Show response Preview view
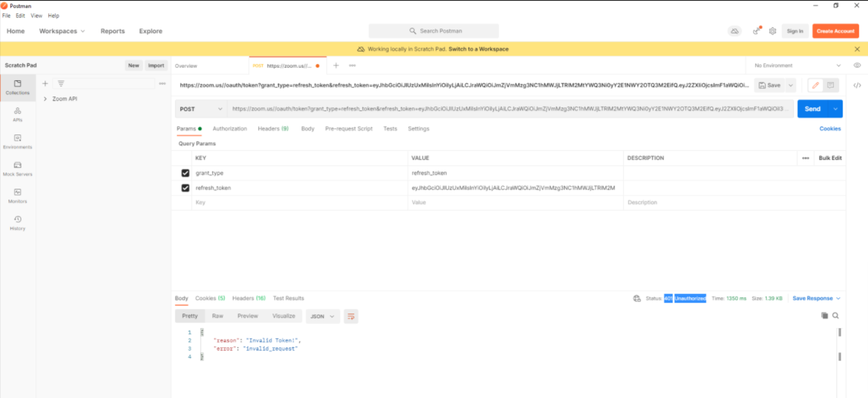This screenshot has width=868, height=398. (247, 316)
